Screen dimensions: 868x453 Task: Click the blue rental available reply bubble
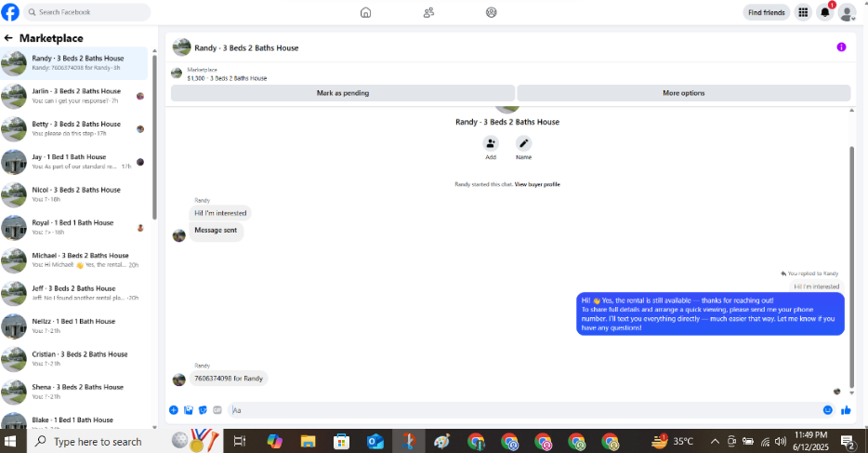(x=710, y=314)
